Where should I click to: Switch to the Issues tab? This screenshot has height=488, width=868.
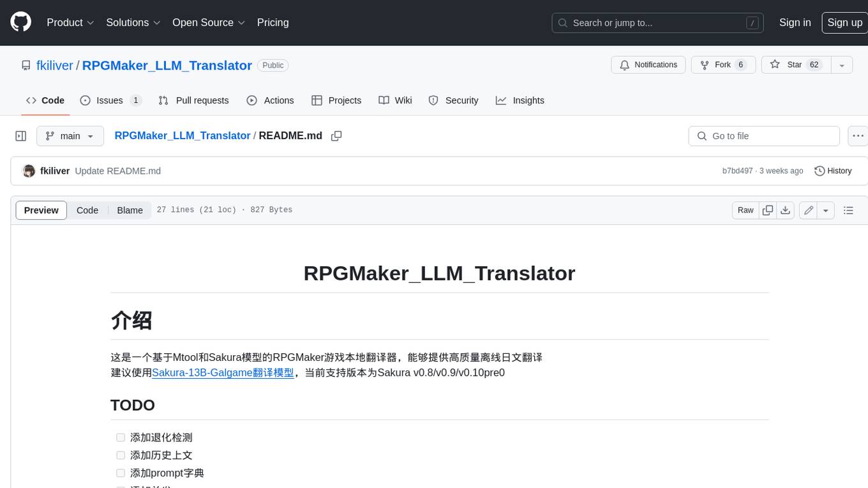[x=111, y=100]
